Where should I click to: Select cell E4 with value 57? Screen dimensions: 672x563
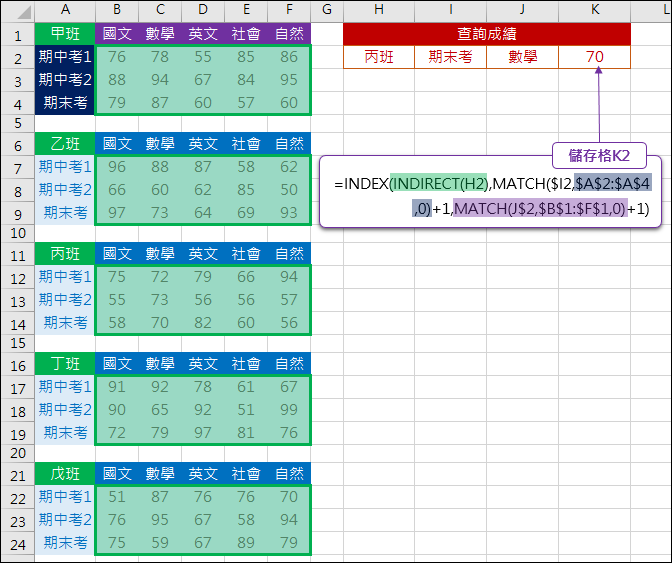246,102
